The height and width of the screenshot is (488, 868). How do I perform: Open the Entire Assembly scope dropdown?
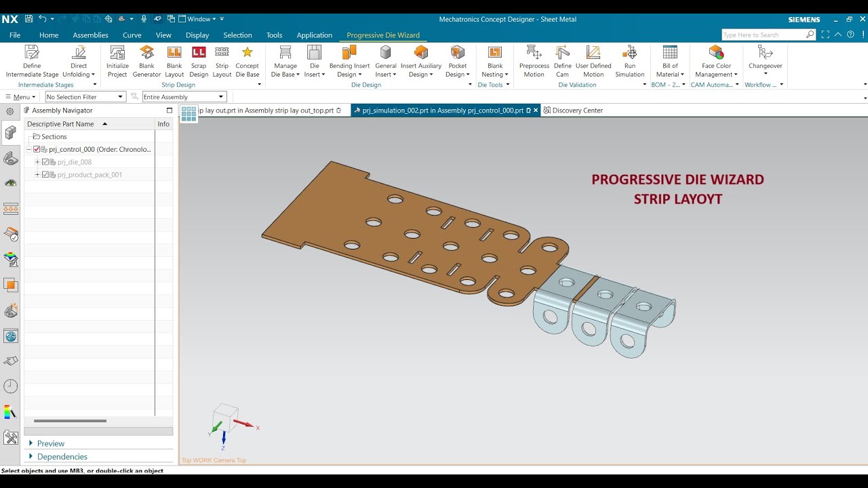tap(183, 97)
